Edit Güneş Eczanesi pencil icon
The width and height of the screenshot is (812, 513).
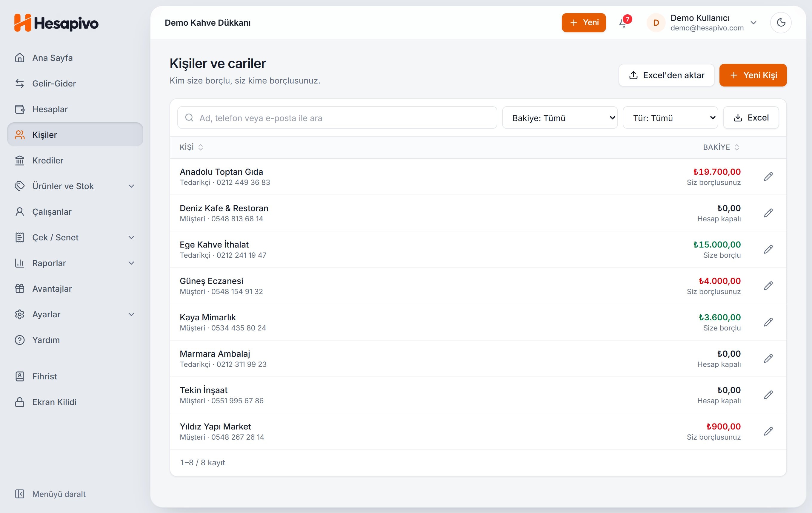[x=768, y=286]
